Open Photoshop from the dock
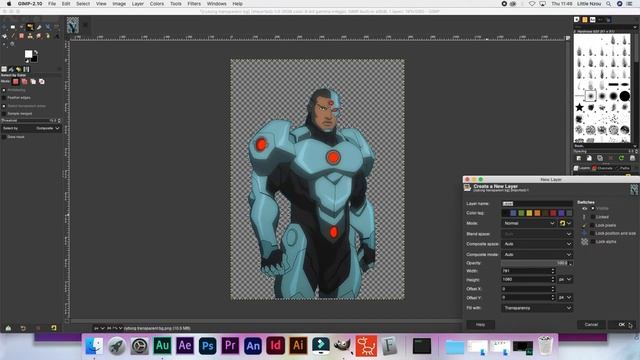This screenshot has height=360, width=640. [207, 346]
